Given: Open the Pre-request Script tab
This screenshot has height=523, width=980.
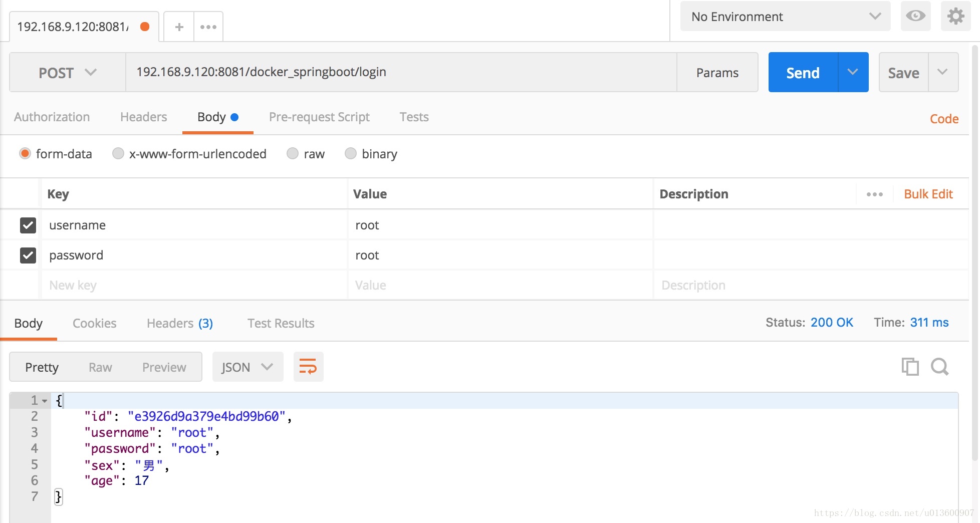Looking at the screenshot, I should coord(319,117).
